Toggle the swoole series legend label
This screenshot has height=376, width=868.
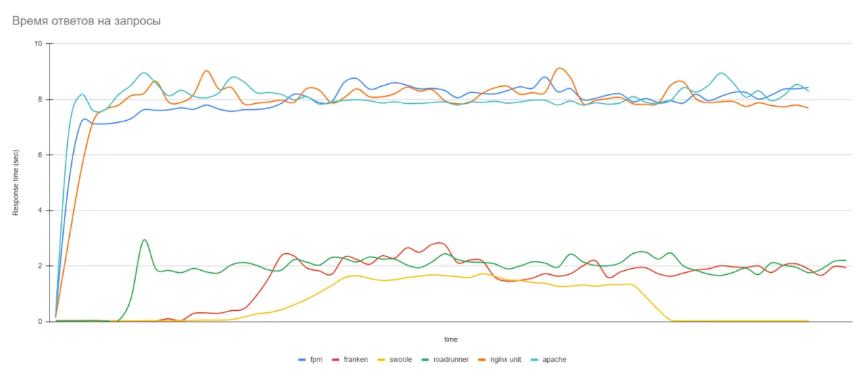click(400, 360)
